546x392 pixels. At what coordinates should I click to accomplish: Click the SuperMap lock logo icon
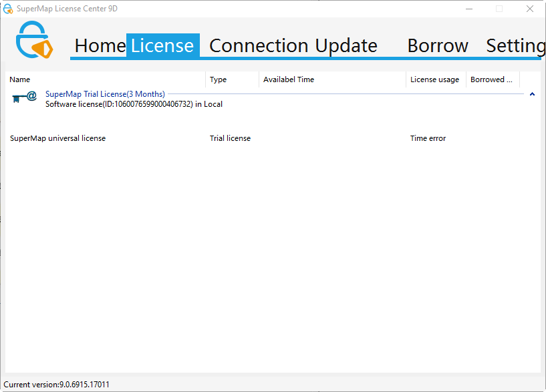(34, 41)
